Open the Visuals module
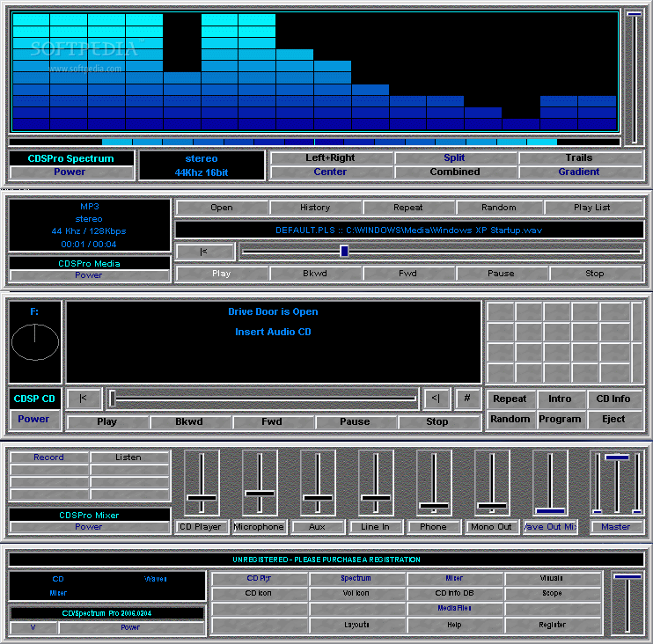This screenshot has height=644, width=653. pyautogui.click(x=552, y=578)
